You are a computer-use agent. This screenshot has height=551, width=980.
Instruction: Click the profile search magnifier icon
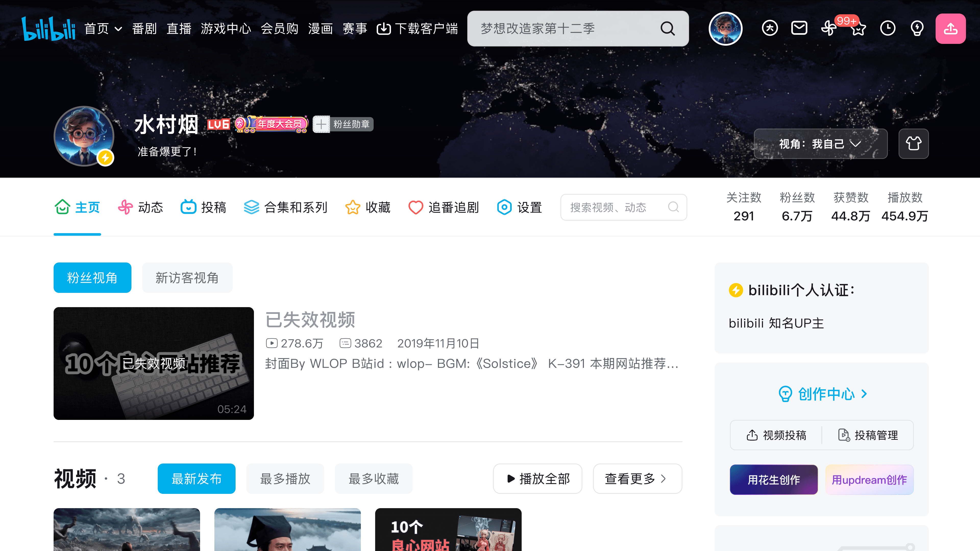tap(673, 207)
